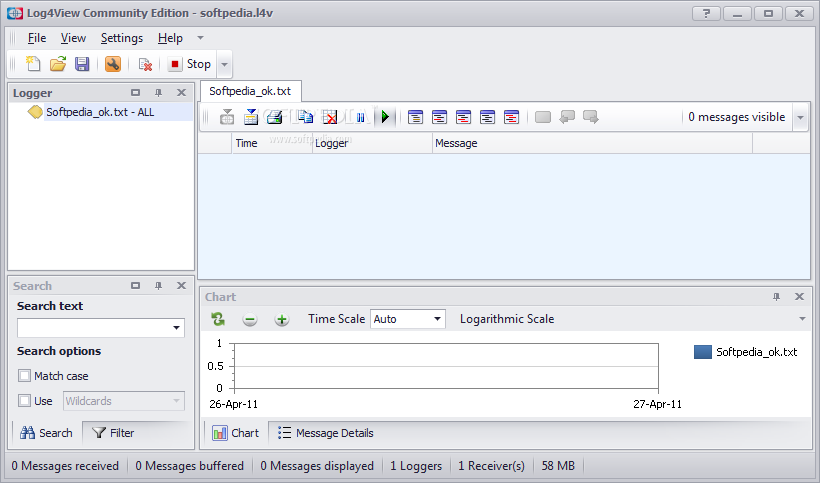This screenshot has width=820, height=483.
Task: Clear messages with the grid red X icon
Action: pyautogui.click(x=330, y=117)
